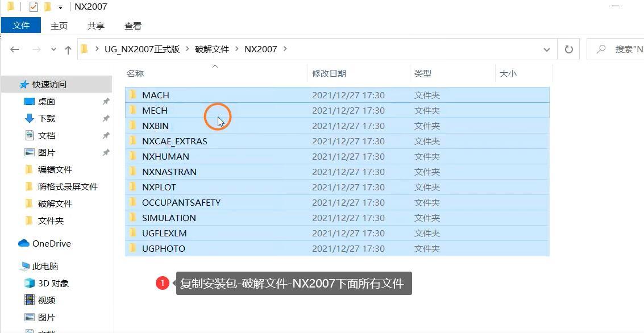This screenshot has height=333, width=644.
Task: Open the address bar history dropdown
Action: click(x=546, y=49)
